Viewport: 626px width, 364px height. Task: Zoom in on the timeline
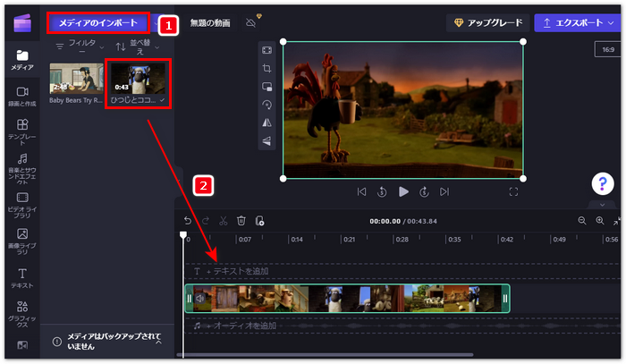pyautogui.click(x=600, y=221)
